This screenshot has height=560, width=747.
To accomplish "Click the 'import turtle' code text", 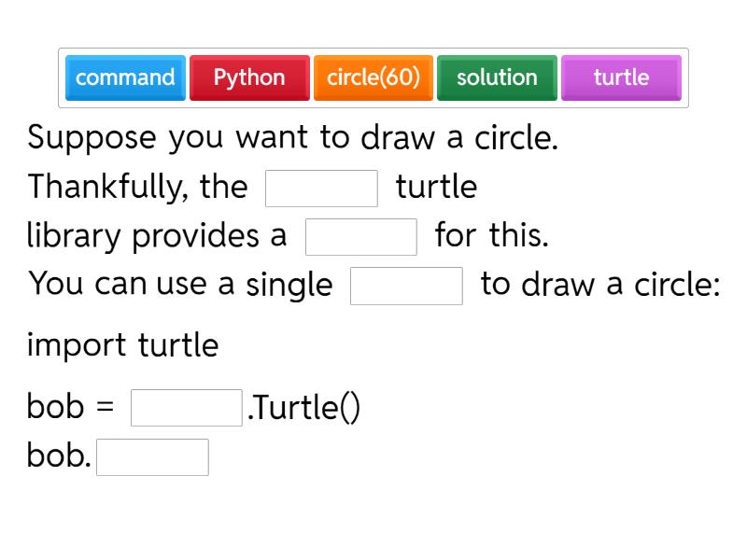I will coord(122,345).
